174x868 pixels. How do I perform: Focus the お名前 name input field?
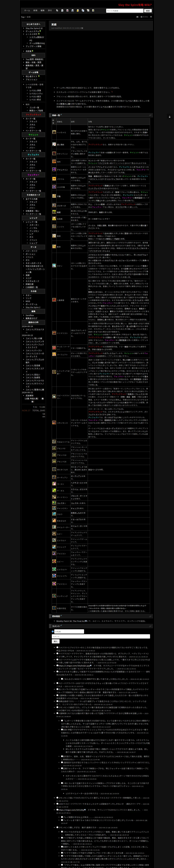pyautogui.click(x=69, y=631)
